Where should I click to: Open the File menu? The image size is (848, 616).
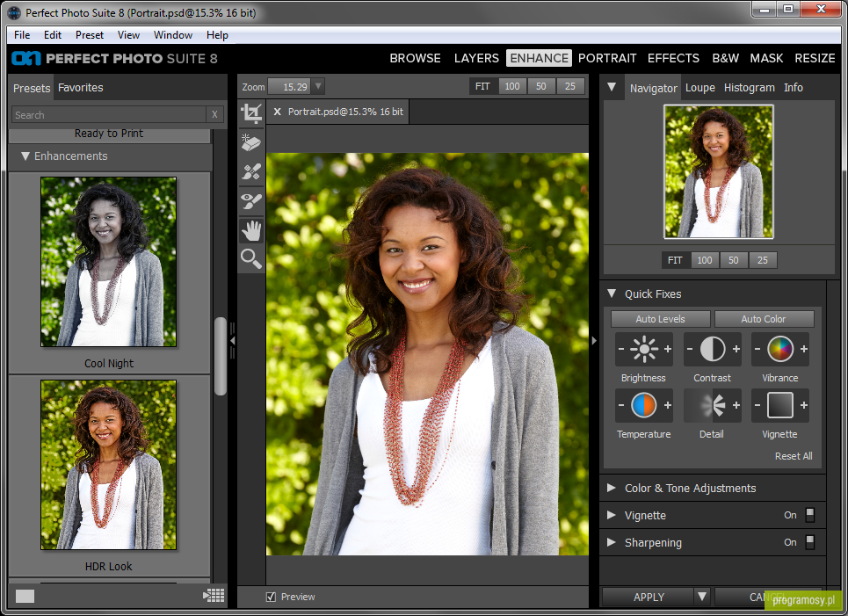pyautogui.click(x=22, y=34)
